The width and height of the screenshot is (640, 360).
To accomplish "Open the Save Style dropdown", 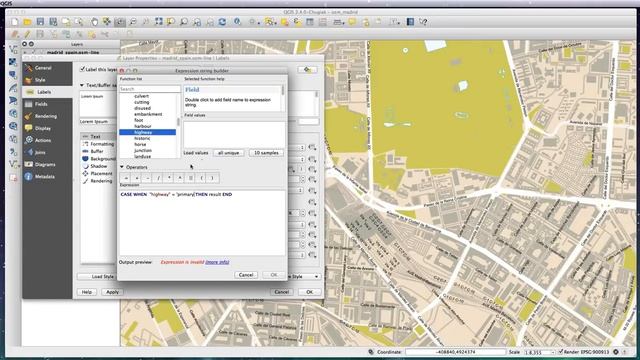I will (x=304, y=276).
